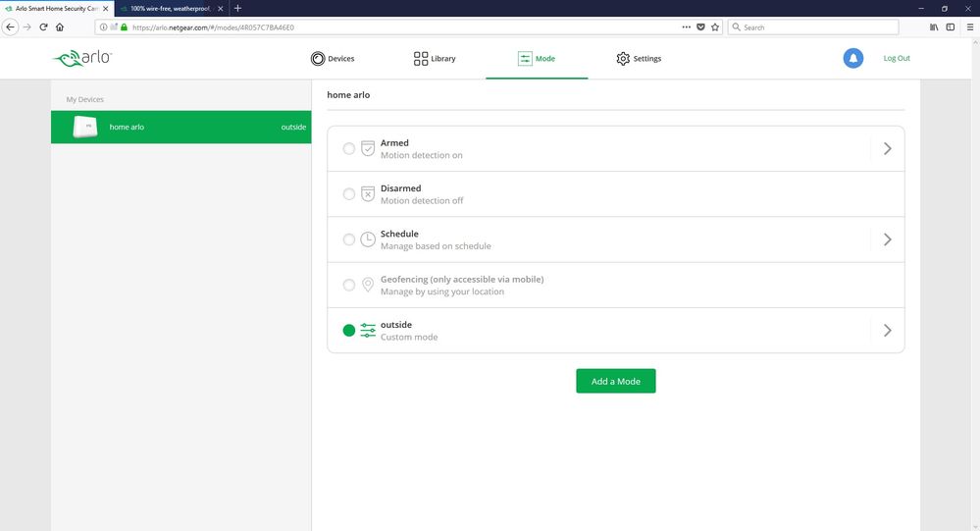This screenshot has width=980, height=531.
Task: Switch to the Mode tab
Action: [537, 59]
